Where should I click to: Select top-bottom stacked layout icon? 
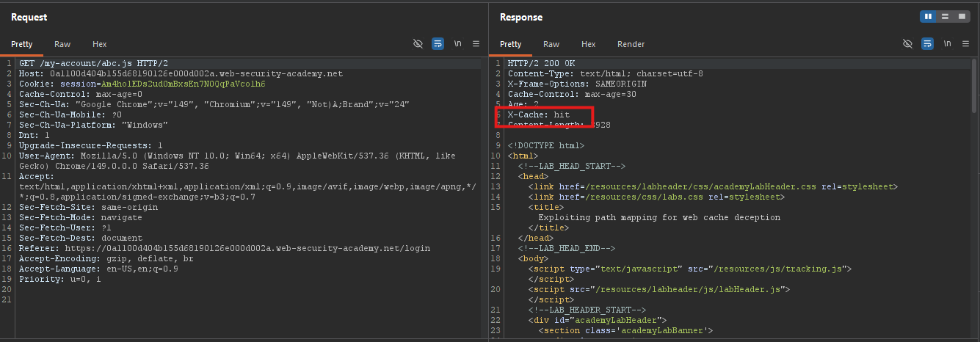(943, 16)
